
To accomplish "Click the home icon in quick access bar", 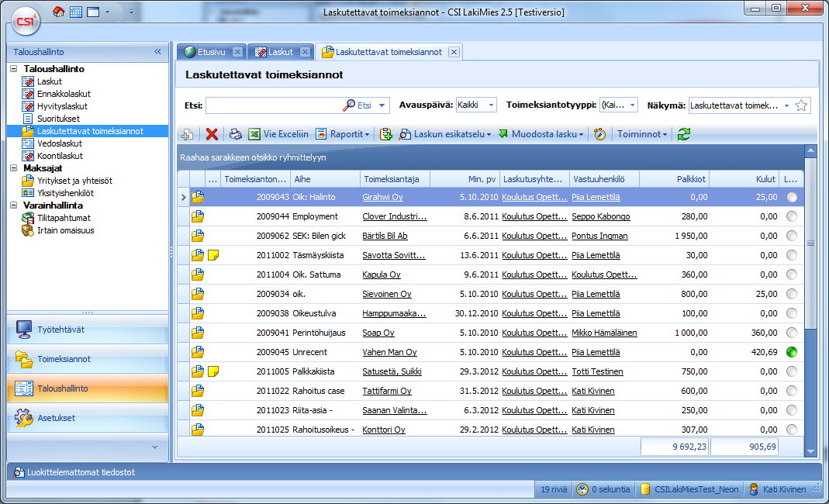I will (x=59, y=12).
